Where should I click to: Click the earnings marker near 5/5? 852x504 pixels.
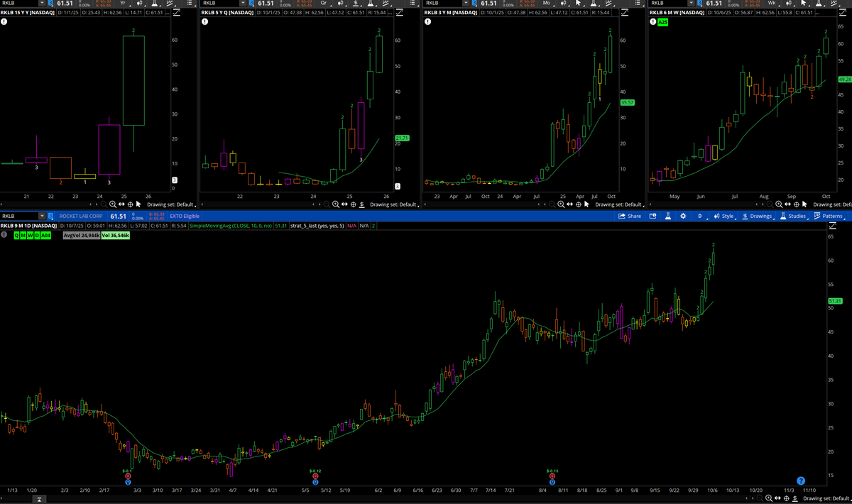(315, 476)
